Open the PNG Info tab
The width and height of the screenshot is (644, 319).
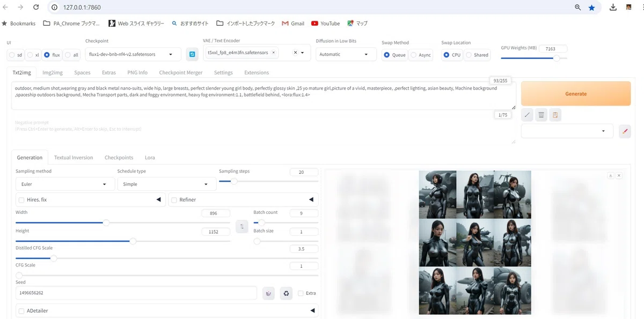[137, 72]
